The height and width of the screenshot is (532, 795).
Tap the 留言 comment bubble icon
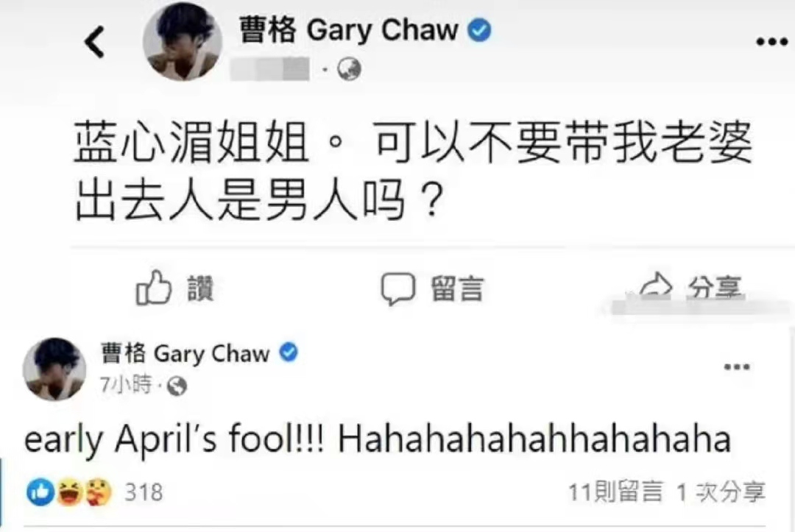[398, 288]
